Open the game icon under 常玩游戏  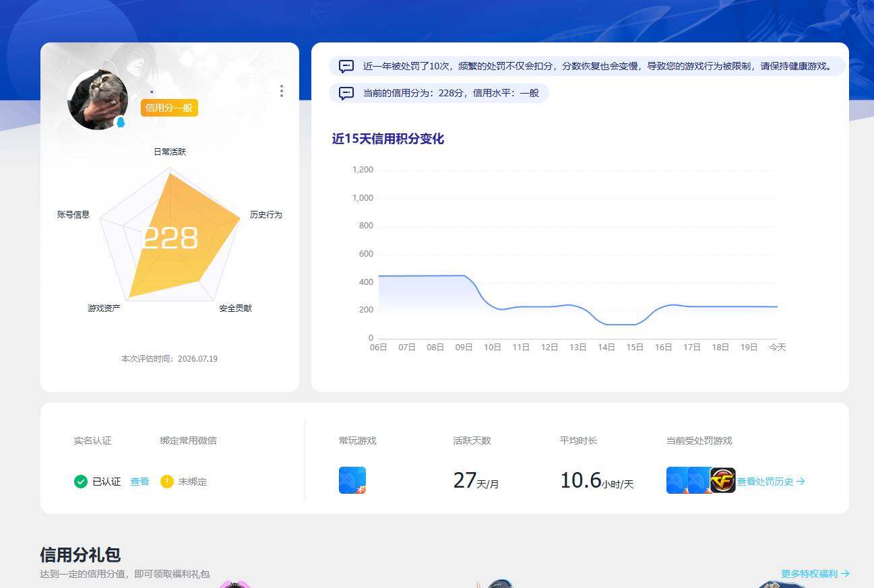coord(352,480)
